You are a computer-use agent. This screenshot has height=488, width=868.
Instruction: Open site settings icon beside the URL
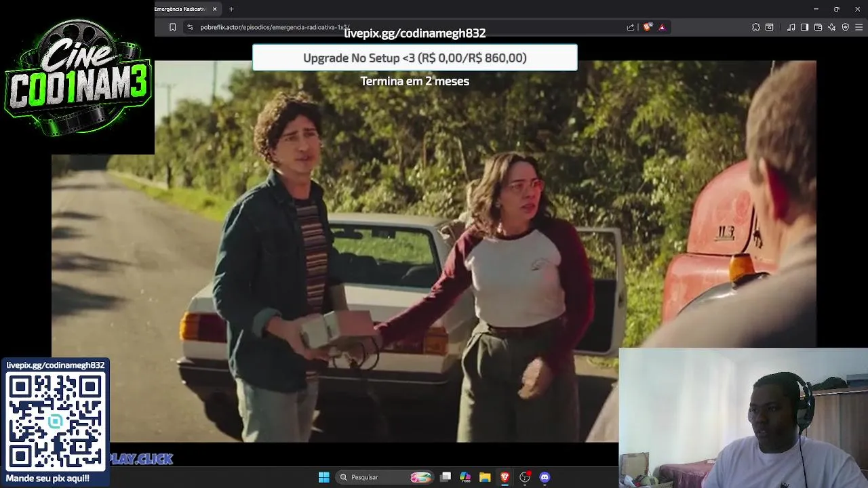(x=190, y=27)
